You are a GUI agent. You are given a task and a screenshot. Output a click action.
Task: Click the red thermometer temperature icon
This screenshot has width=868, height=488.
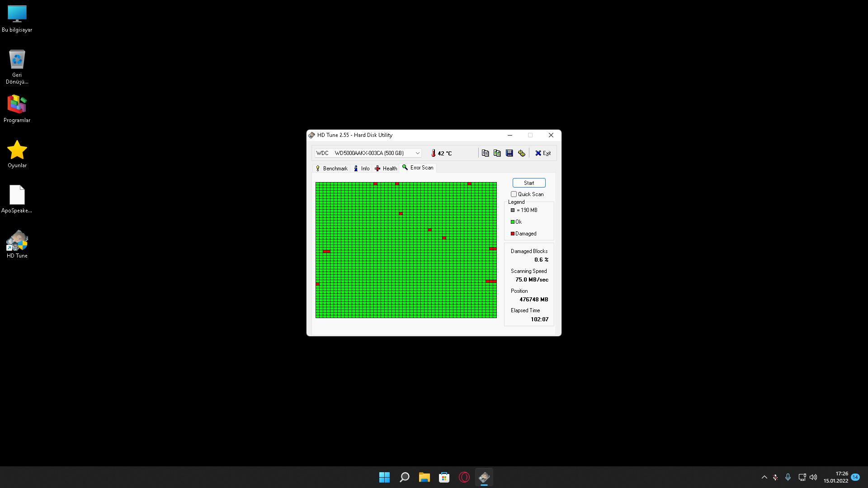[433, 153]
